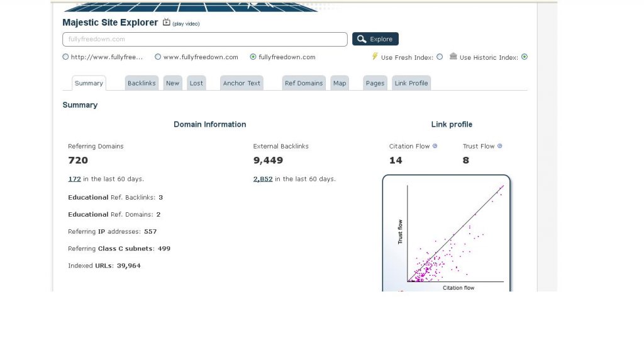Click the Referring Class C subnets: 499 line

coord(119,249)
